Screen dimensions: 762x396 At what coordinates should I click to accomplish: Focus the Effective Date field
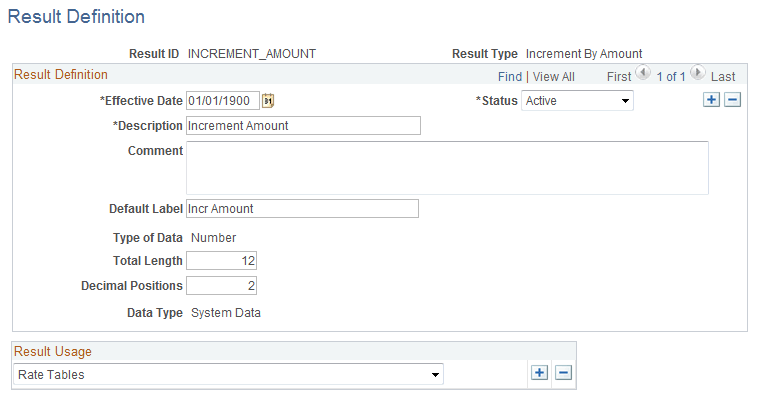[223, 101]
